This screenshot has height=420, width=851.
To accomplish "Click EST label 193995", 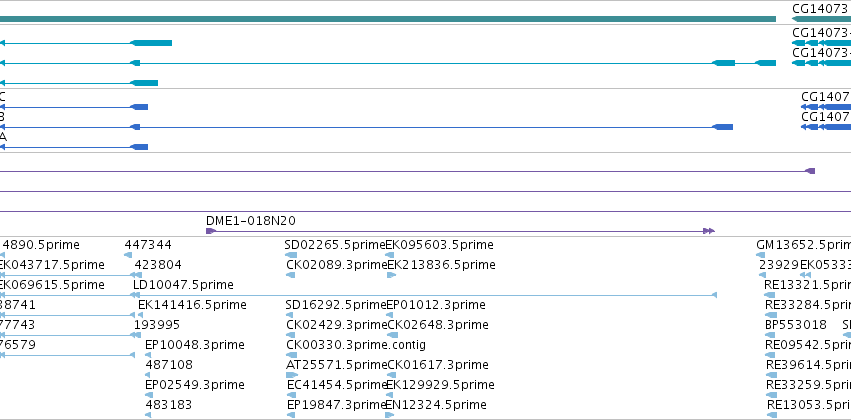I will tap(157, 325).
